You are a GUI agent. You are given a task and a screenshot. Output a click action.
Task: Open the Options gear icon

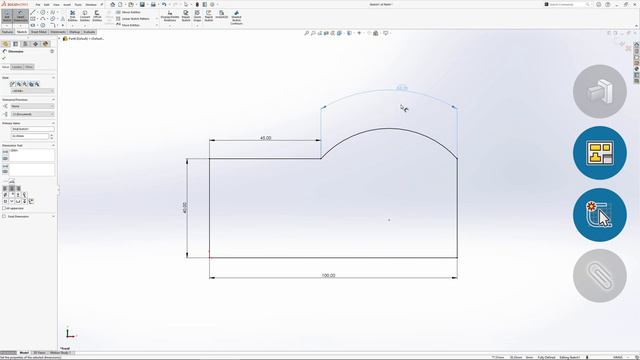[x=212, y=4]
